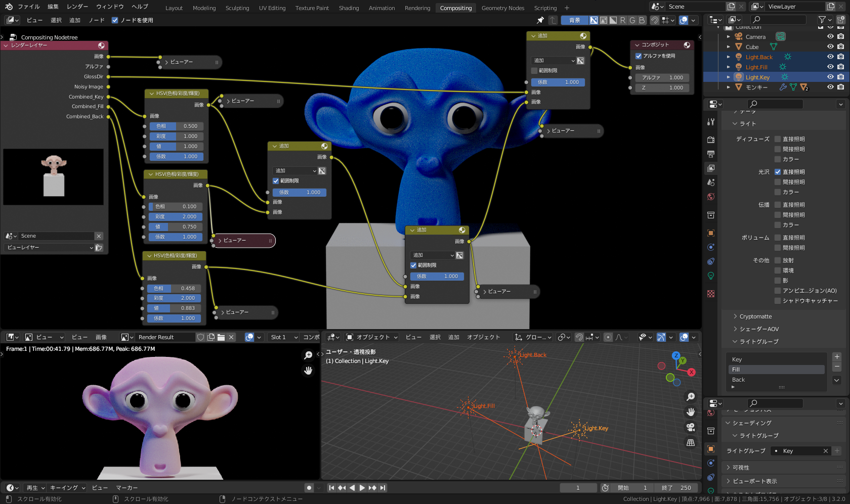Open the World properties globe tab icon
Screen dimensions: 850x504
pos(711,197)
